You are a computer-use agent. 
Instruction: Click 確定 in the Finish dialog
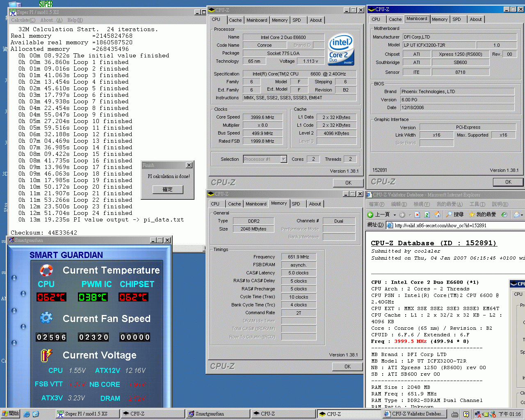tap(167, 189)
